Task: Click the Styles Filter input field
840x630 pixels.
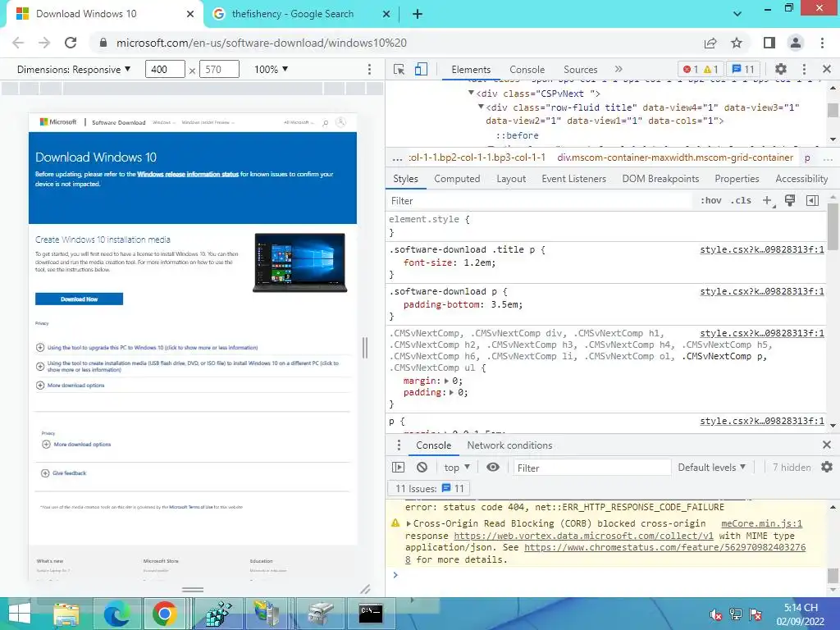Action: pos(538,200)
